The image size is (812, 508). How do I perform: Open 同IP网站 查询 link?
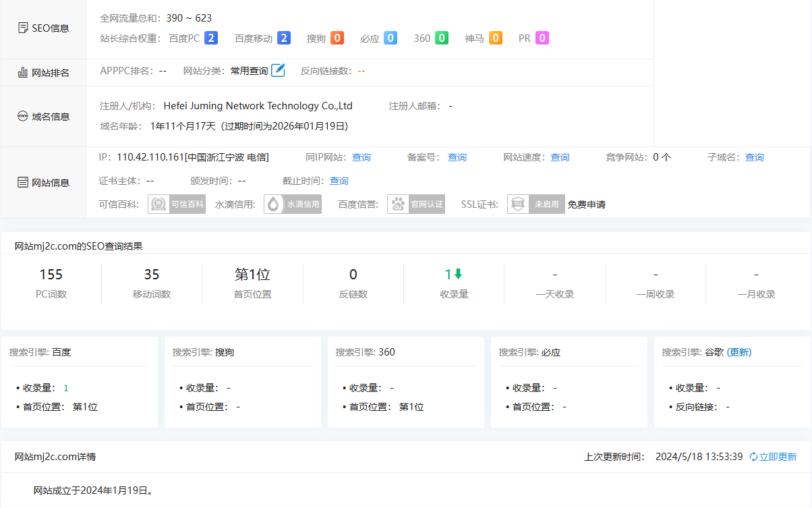coord(361,157)
